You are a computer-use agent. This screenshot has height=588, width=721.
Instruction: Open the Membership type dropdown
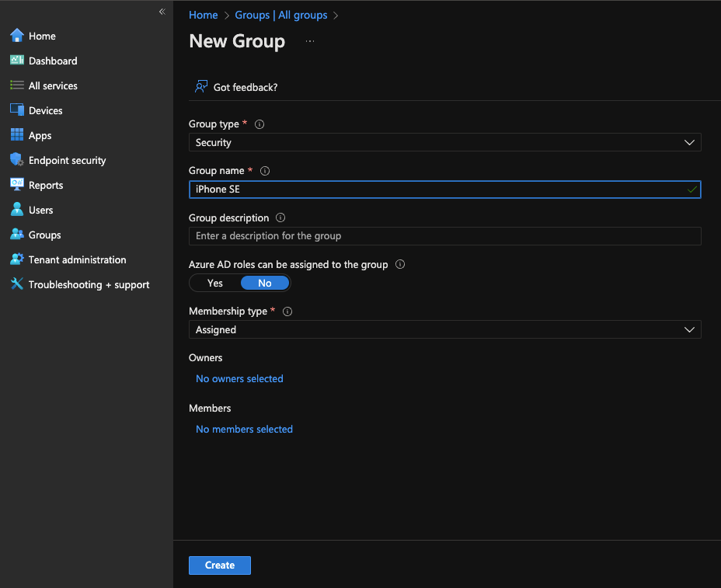pyautogui.click(x=444, y=330)
